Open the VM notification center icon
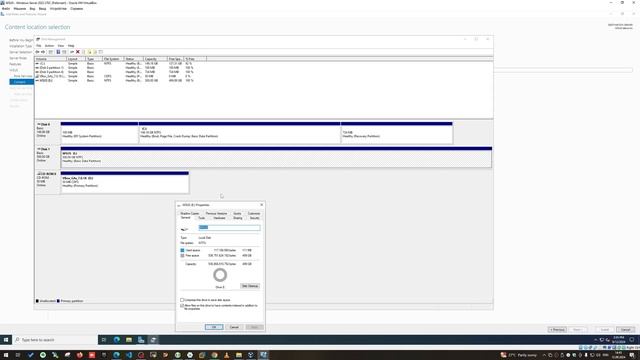 [x=632, y=340]
